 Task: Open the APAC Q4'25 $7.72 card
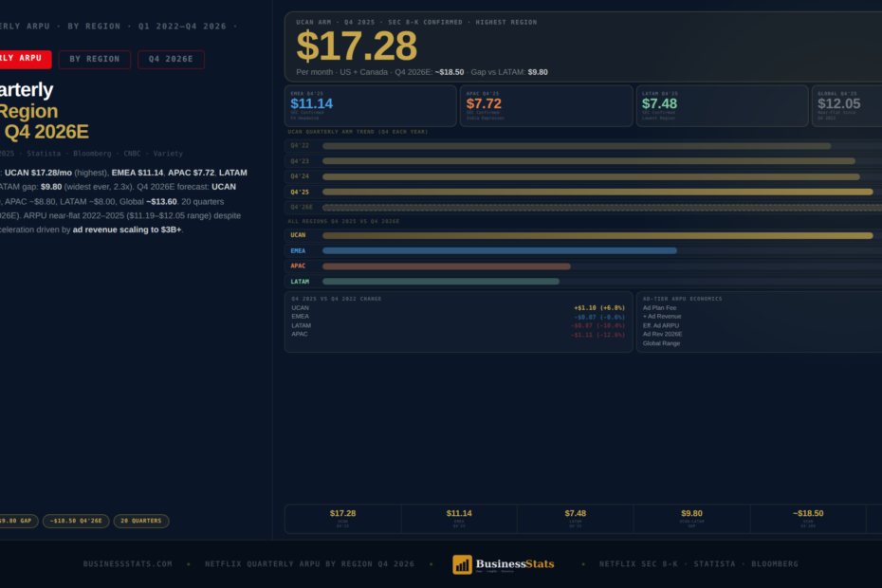click(x=546, y=106)
